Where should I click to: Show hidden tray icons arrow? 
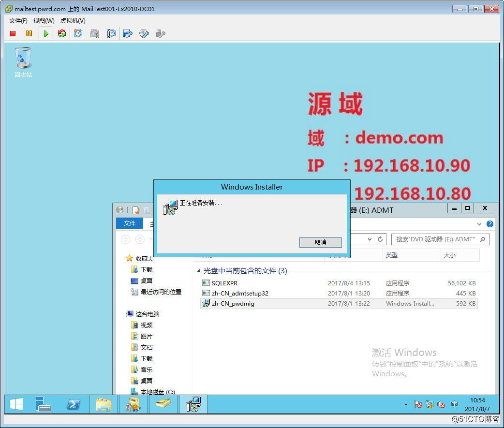406,404
